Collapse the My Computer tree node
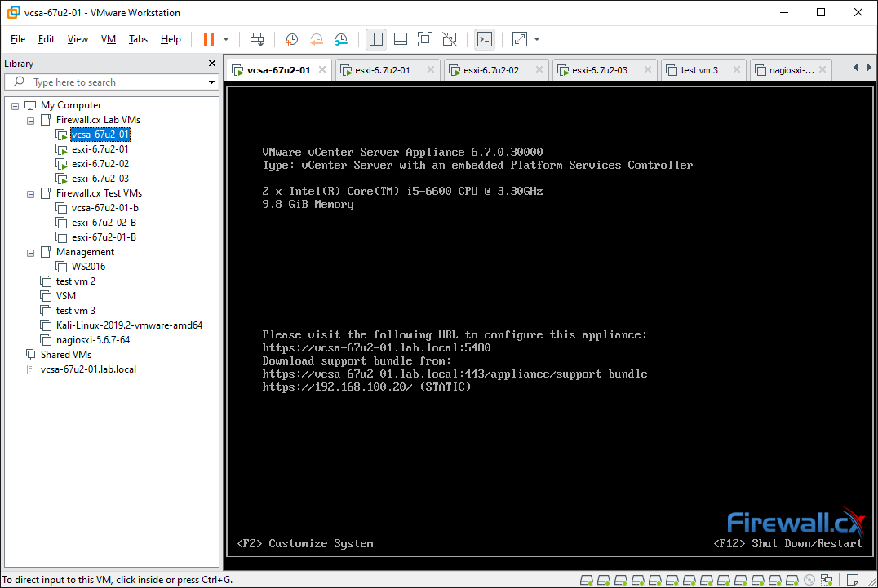The image size is (878, 588). click(16, 106)
